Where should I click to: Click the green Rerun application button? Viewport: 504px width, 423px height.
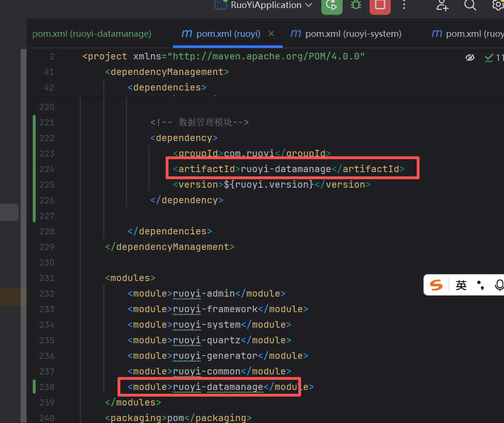click(332, 6)
